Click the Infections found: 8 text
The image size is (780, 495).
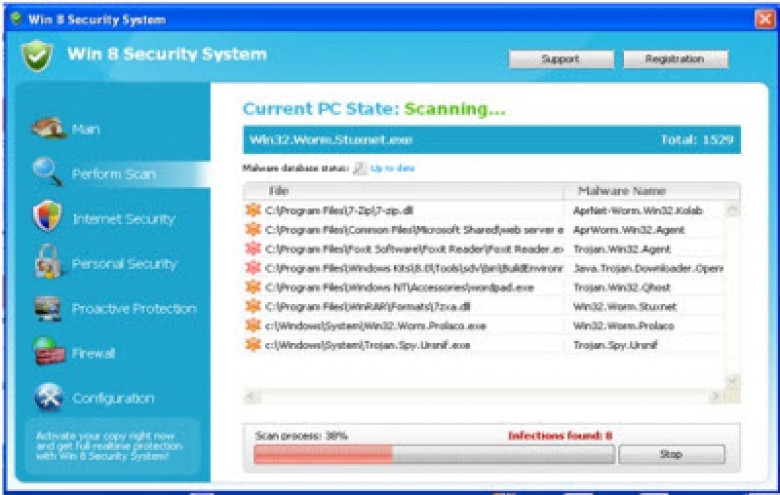(560, 436)
